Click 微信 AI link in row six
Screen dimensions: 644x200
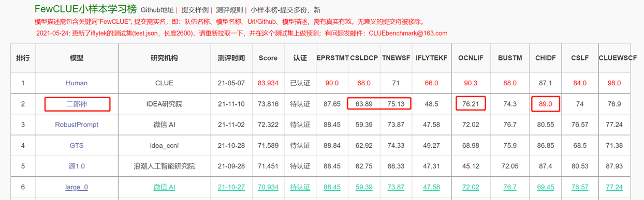[x=164, y=187]
